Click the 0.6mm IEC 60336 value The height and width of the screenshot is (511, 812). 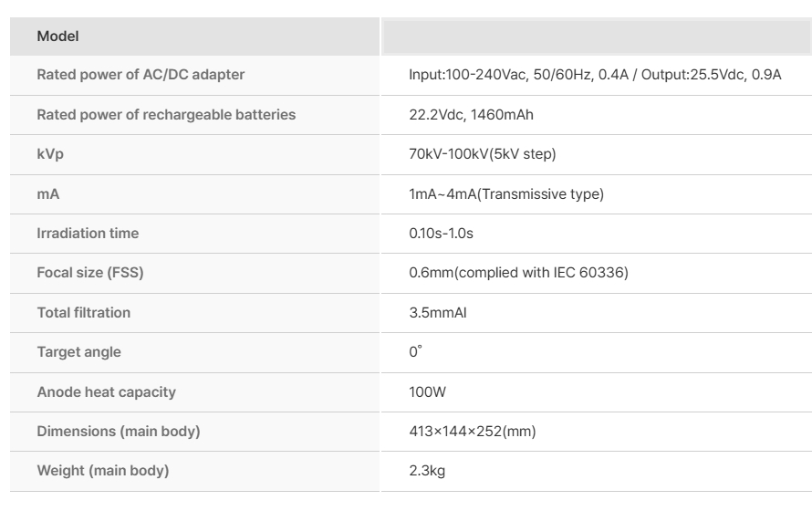tap(518, 273)
